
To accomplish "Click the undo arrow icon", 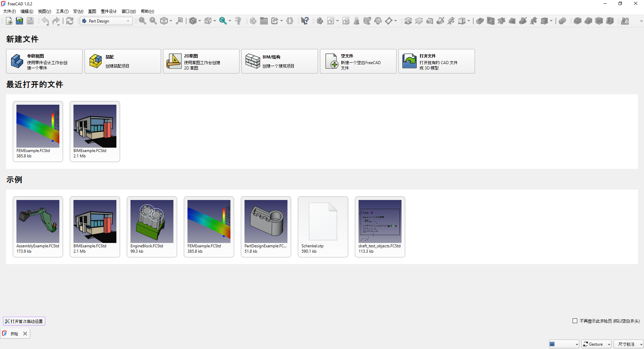I will click(45, 21).
